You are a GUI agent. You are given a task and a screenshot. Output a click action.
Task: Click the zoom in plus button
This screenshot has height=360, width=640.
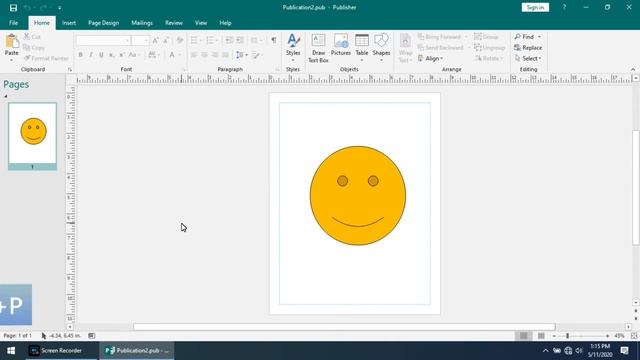(608, 336)
